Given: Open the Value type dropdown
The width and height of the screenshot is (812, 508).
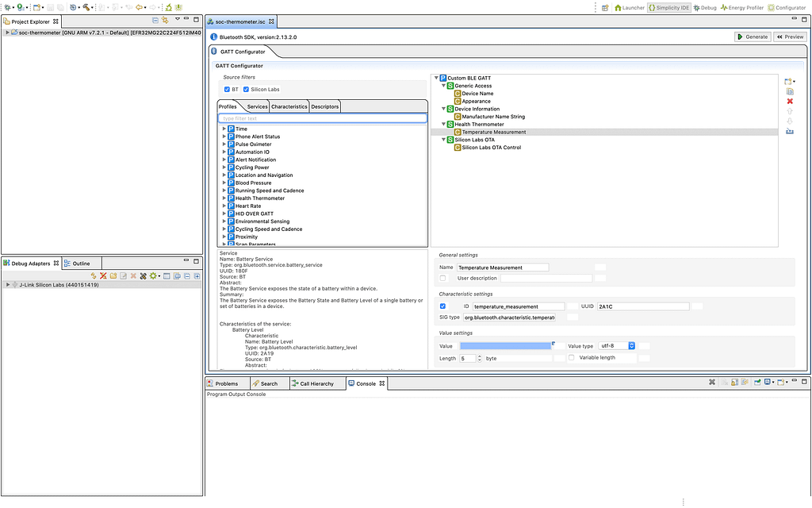Looking at the screenshot, I should pos(617,346).
